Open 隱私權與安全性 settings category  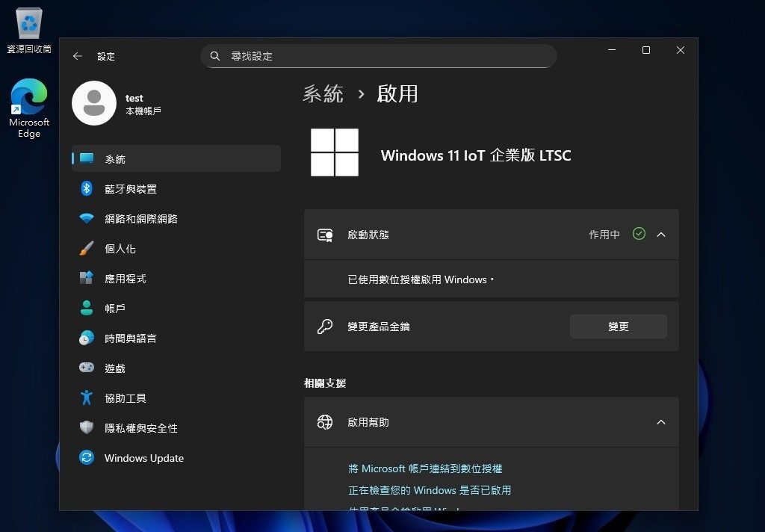click(x=176, y=427)
